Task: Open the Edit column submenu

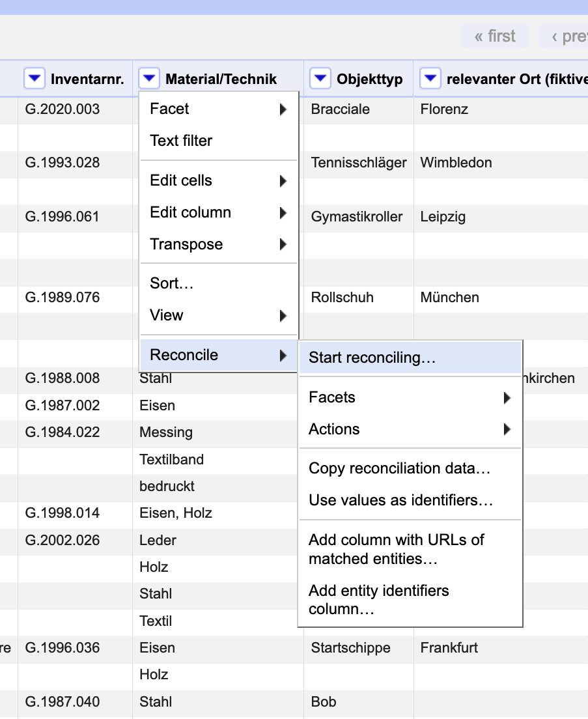Action: (218, 212)
